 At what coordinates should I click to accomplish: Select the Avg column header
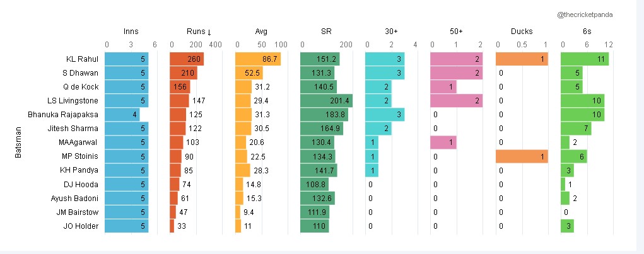pos(261,31)
